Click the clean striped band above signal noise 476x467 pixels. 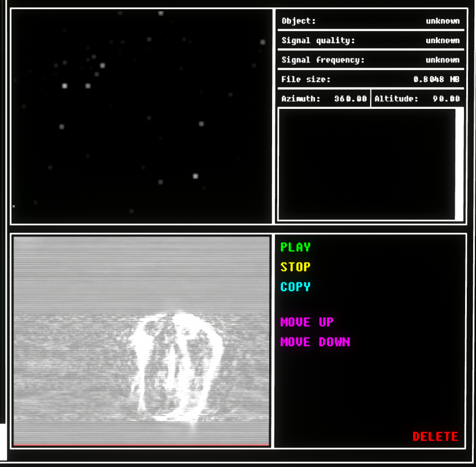141,275
